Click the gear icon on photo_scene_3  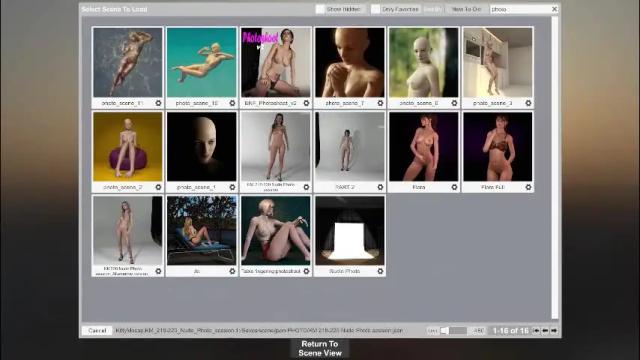point(528,103)
